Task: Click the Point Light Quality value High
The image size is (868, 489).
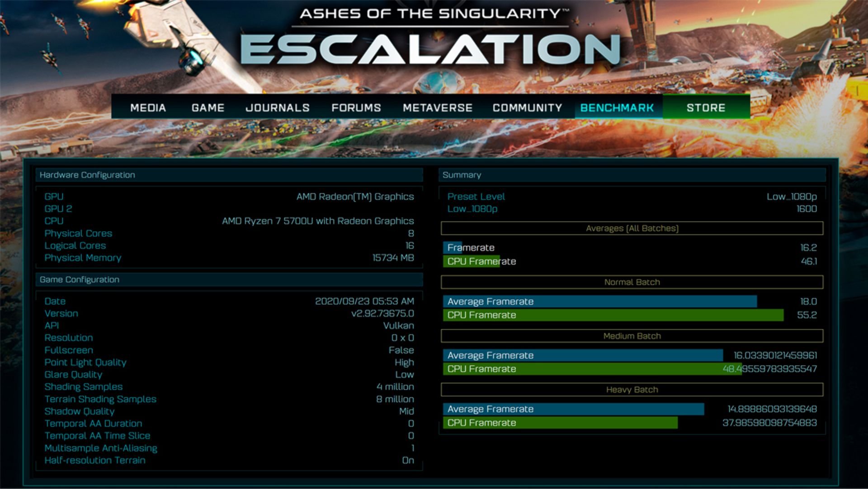Action: click(x=404, y=362)
